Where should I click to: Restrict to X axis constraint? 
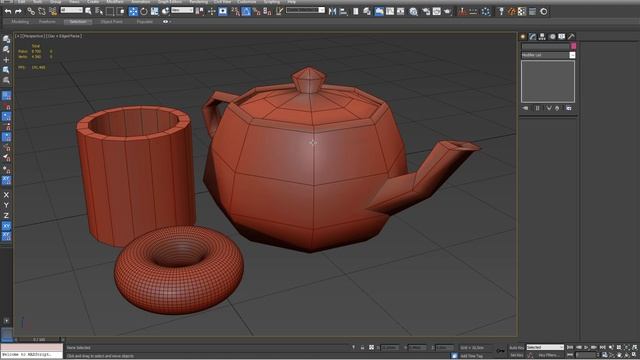[x=6, y=195]
